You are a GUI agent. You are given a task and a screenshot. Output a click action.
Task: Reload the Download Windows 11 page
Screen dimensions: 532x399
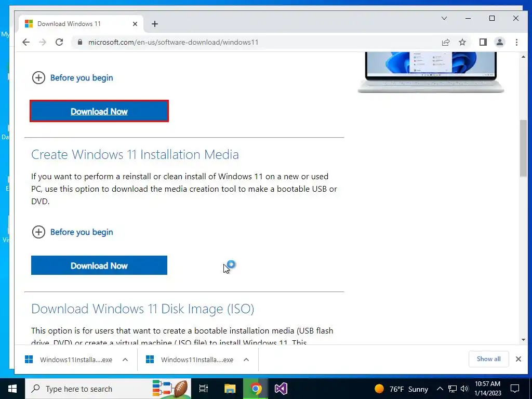[x=59, y=42]
